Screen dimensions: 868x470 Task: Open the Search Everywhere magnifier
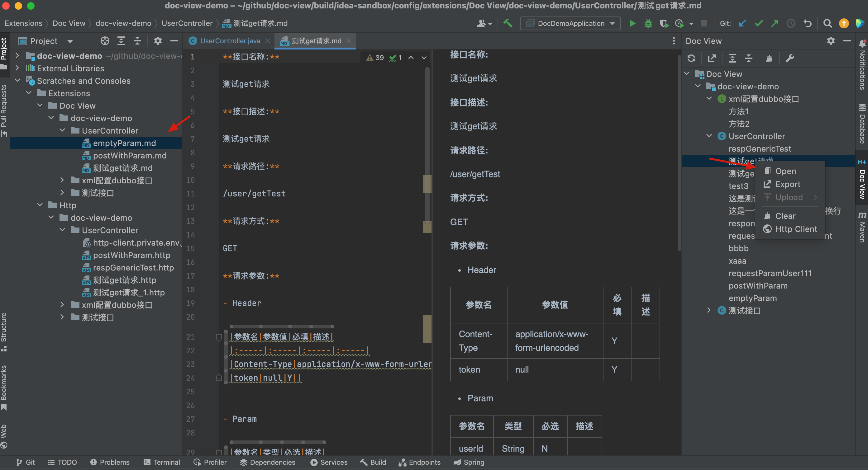pyautogui.click(x=827, y=23)
